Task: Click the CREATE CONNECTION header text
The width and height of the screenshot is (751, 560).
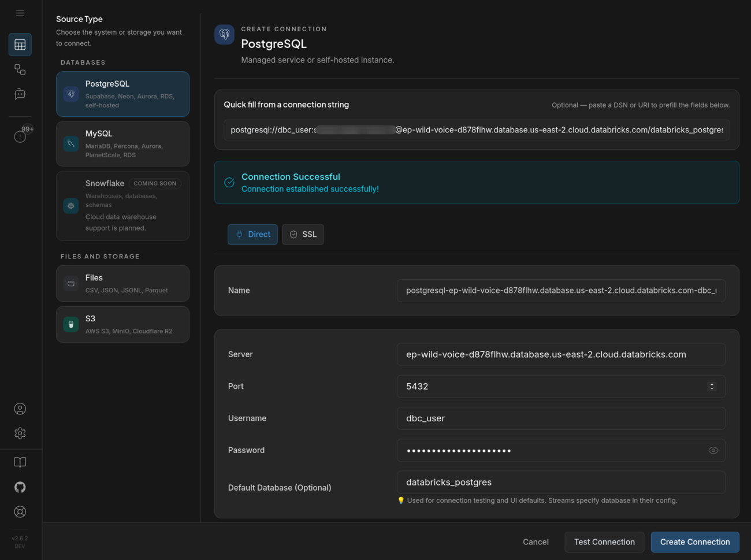Action: click(284, 29)
